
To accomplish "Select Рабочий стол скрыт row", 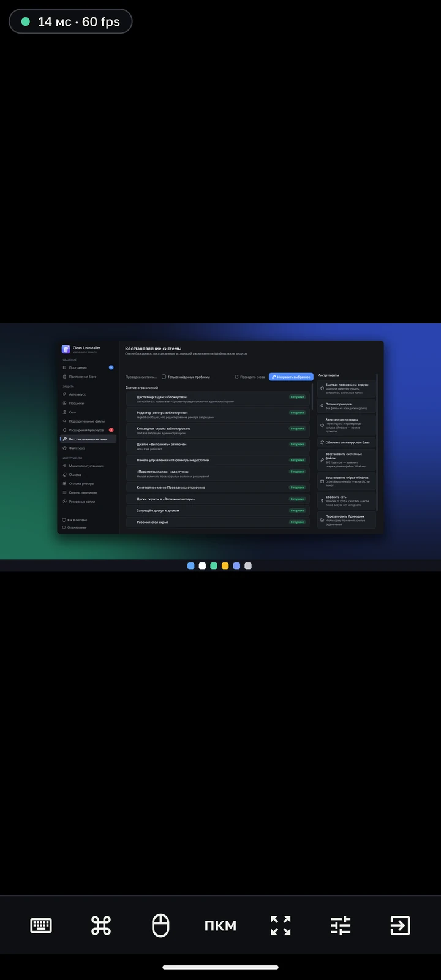I will (218, 522).
